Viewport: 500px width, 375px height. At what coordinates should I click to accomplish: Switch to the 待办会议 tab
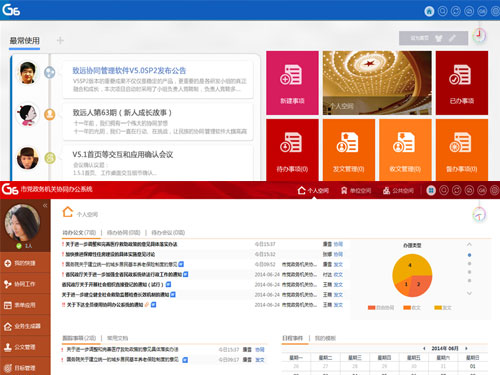click(x=168, y=232)
